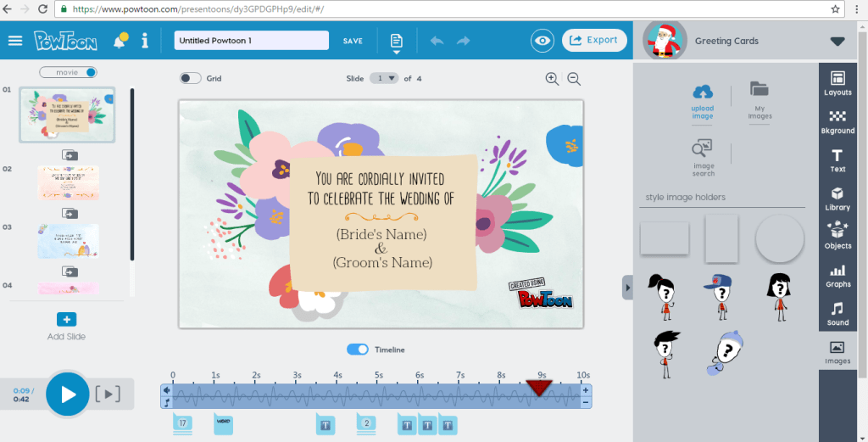Toggle the movie mode switch
Screen dimensions: 868x442
coord(68,73)
